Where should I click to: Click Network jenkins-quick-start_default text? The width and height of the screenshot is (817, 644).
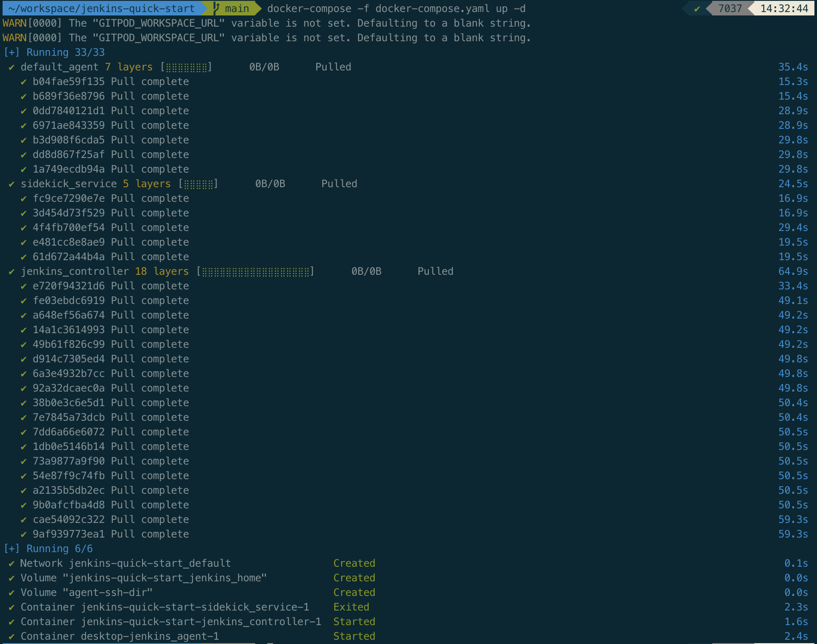(x=126, y=563)
